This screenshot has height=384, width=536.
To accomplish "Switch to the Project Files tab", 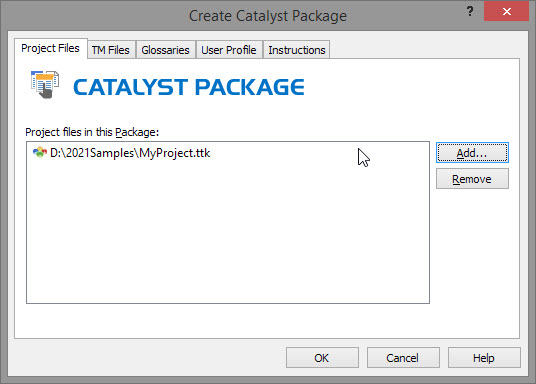I will (x=50, y=48).
